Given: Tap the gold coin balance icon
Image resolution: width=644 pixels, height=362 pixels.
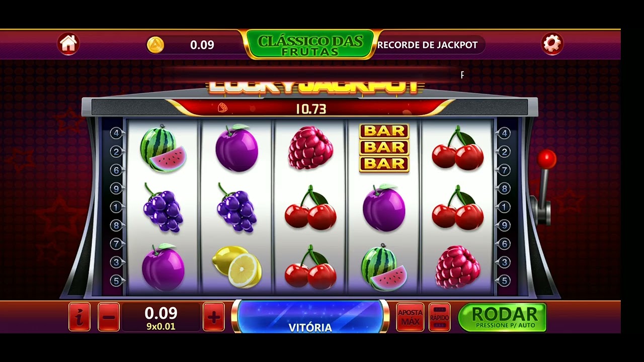Looking at the screenshot, I should (x=155, y=45).
